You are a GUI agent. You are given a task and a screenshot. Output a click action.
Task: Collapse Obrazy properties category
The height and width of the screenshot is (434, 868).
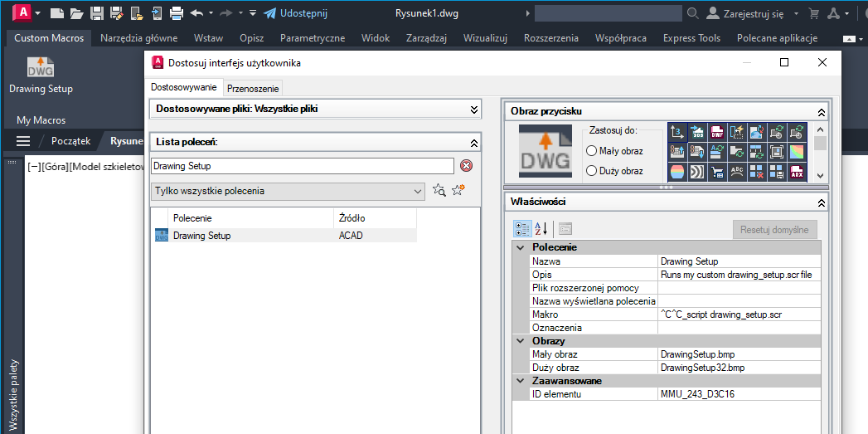click(x=521, y=341)
